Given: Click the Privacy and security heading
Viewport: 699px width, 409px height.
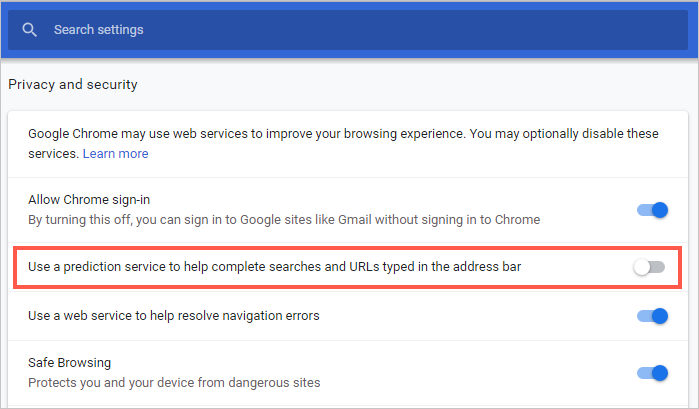Looking at the screenshot, I should [73, 84].
